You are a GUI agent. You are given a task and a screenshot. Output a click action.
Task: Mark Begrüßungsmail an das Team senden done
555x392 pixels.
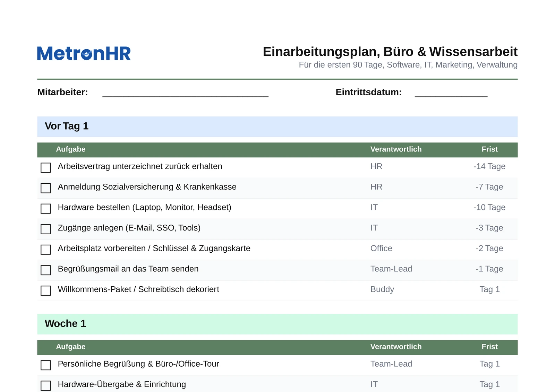(x=45, y=270)
